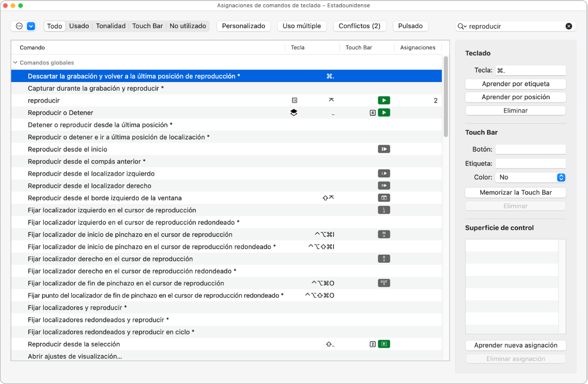Click the Aprender por etiqueta button

point(516,84)
